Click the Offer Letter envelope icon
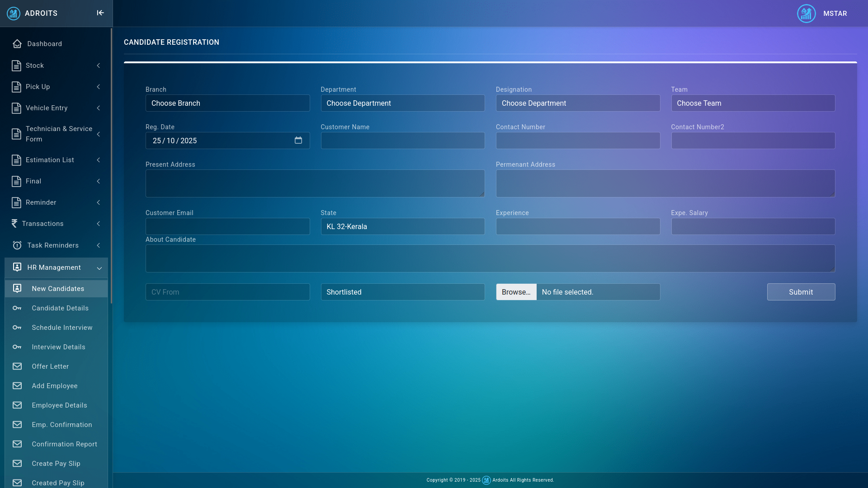The height and width of the screenshot is (488, 868). tap(17, 366)
